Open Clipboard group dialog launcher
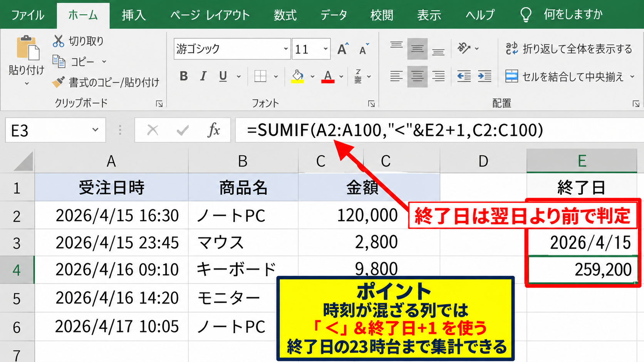Image resolution: width=644 pixels, height=362 pixels. pyautogui.click(x=159, y=103)
